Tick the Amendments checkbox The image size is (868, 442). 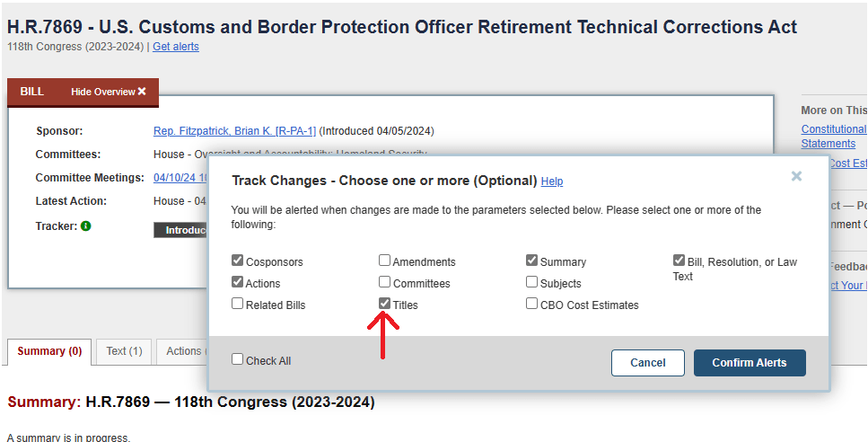385,261
